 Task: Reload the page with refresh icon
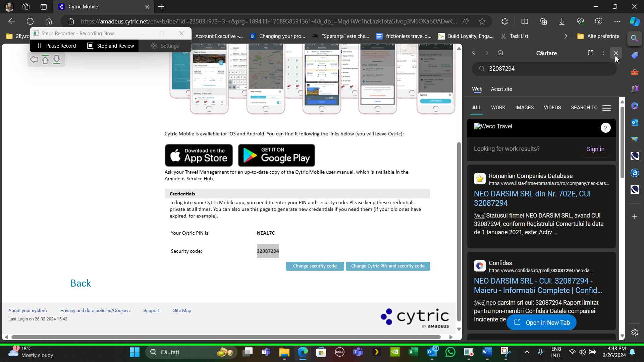30,21
